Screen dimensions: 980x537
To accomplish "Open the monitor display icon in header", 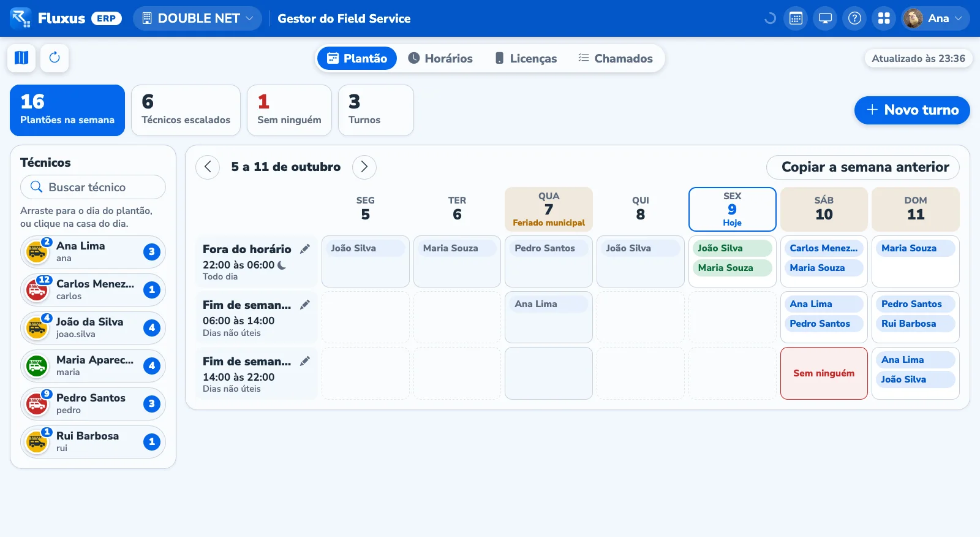I will point(825,18).
